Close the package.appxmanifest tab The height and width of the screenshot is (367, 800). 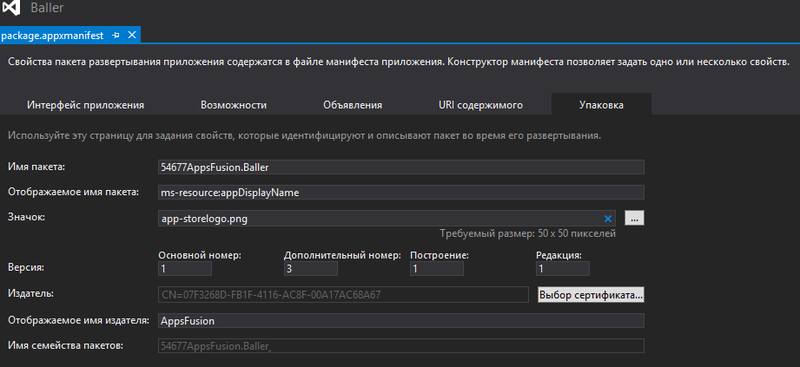click(x=132, y=35)
